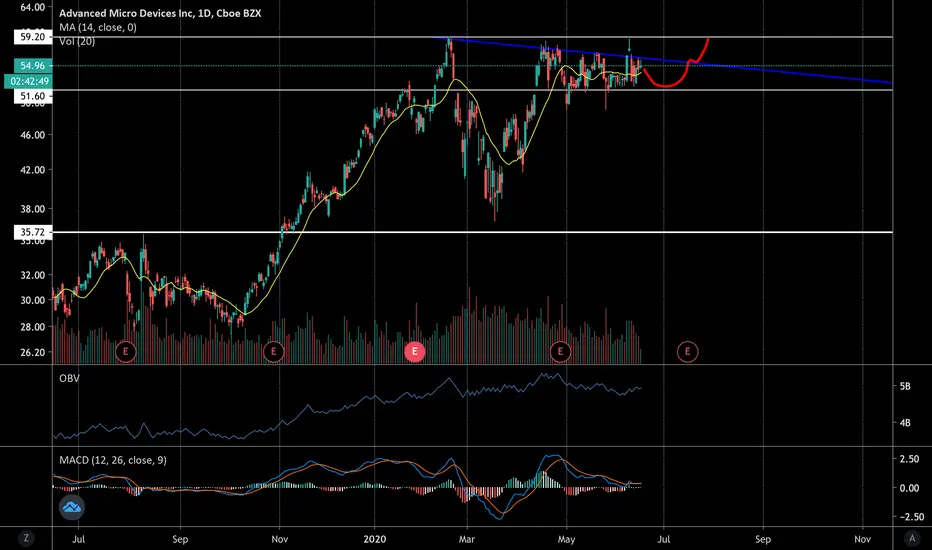Image resolution: width=932 pixels, height=550 pixels.
Task: Select the MA (14, close, 0) indicator label
Action: pyautogui.click(x=98, y=27)
